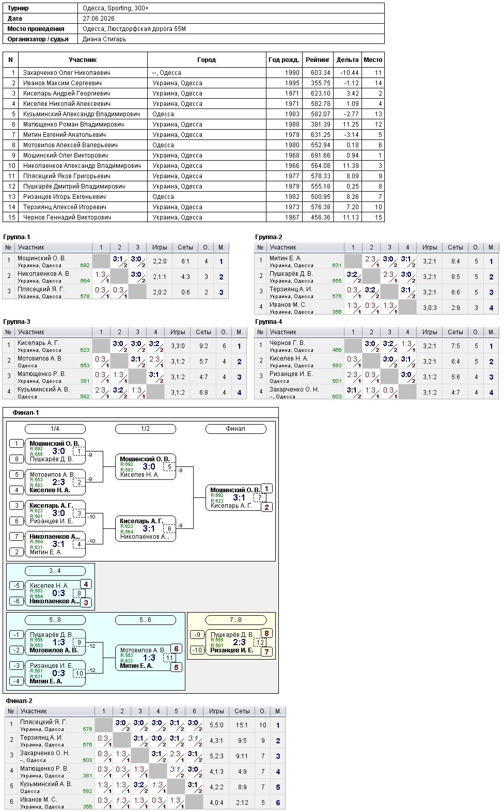Click the Рейтинг column header
The width and height of the screenshot is (504, 812).
pos(318,60)
